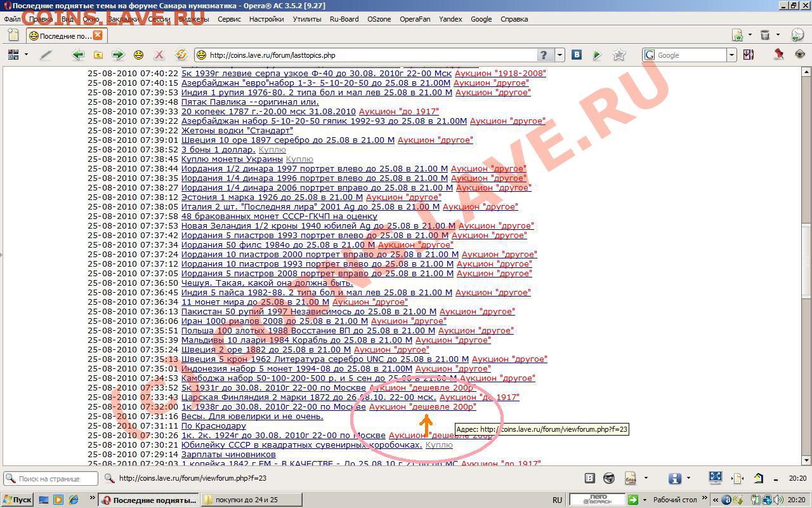Open topic Зарплаты чиновников

click(x=228, y=455)
